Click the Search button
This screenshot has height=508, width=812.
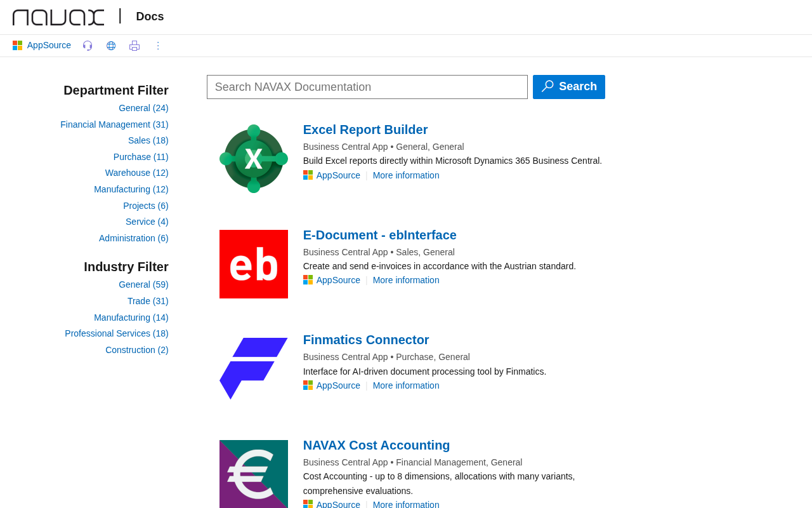[569, 87]
